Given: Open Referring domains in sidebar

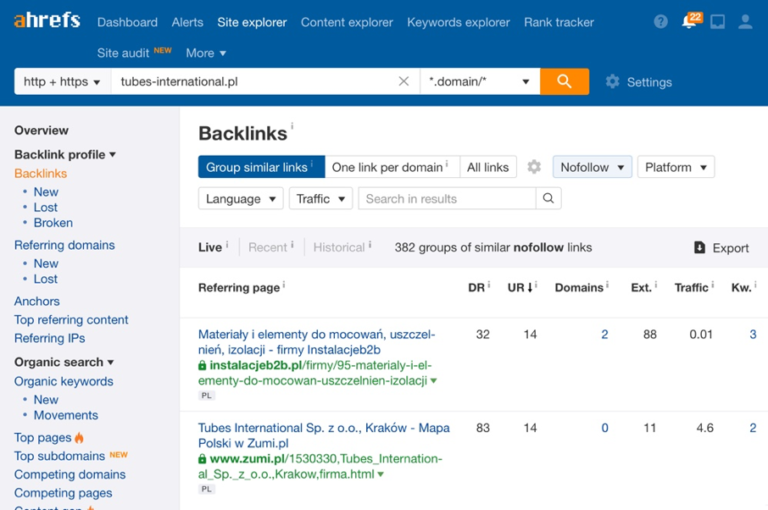Looking at the screenshot, I should (64, 245).
